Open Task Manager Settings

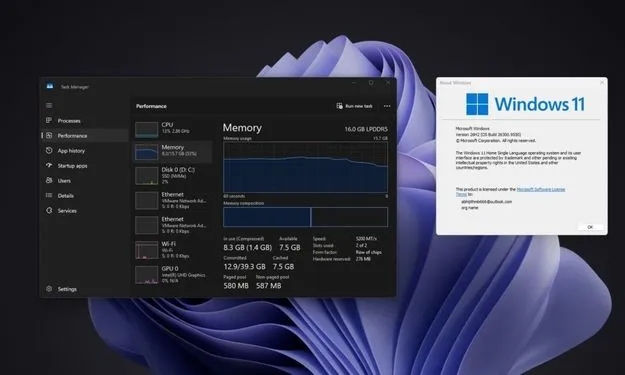(x=84, y=289)
